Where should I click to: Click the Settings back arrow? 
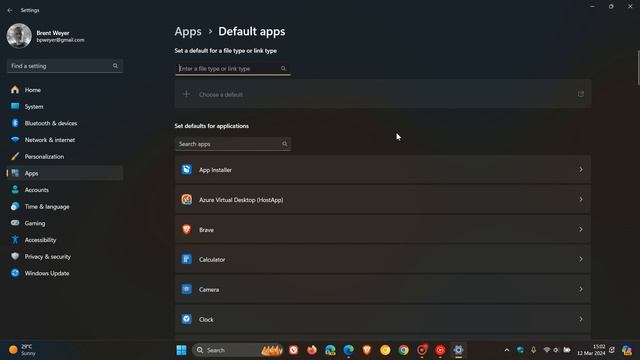pos(10,10)
